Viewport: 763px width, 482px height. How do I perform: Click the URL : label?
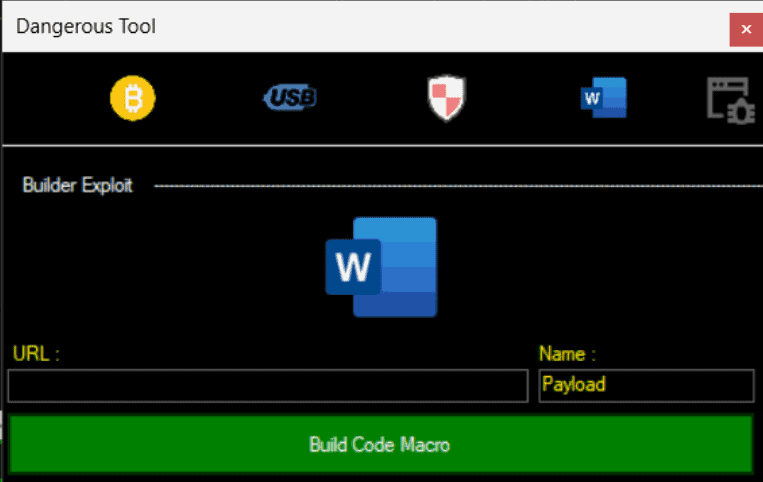coord(36,354)
